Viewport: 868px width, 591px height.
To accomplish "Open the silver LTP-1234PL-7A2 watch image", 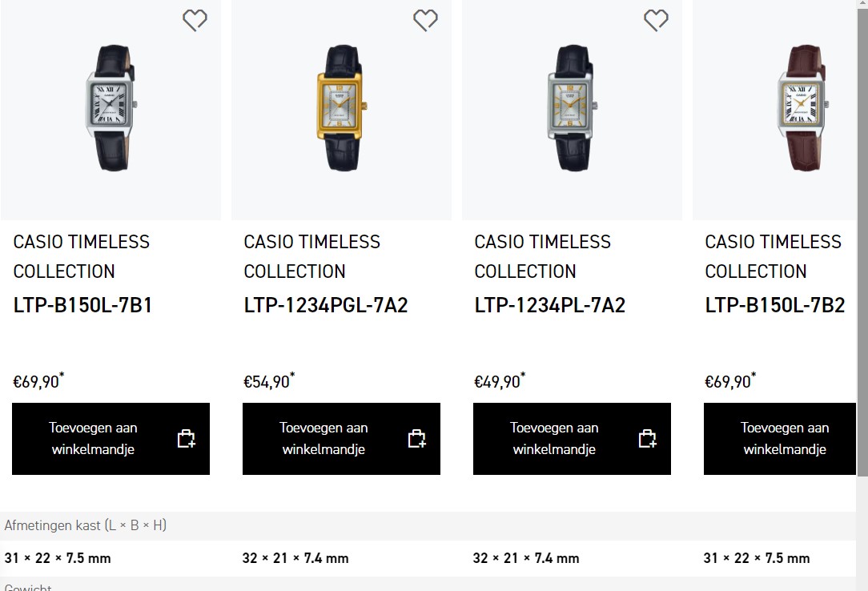I will [572, 108].
